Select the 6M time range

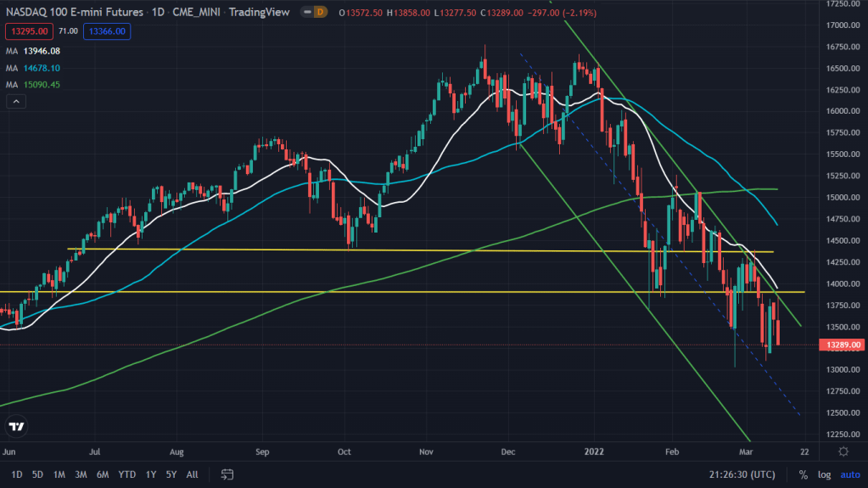point(102,474)
